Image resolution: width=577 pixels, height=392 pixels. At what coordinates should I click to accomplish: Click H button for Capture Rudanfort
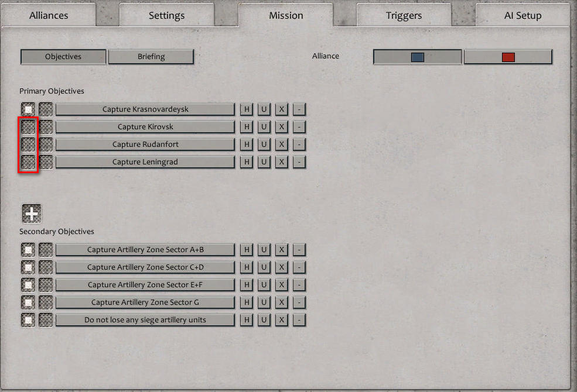pyautogui.click(x=247, y=145)
